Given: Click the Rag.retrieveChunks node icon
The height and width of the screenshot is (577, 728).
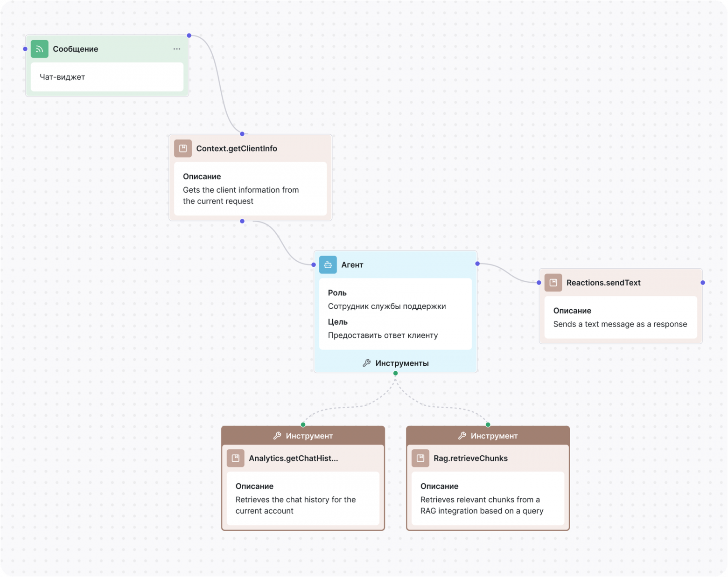Looking at the screenshot, I should pyautogui.click(x=420, y=458).
